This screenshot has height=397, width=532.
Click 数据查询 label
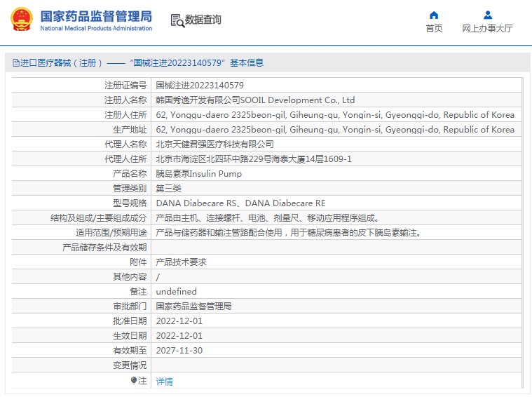point(203,20)
